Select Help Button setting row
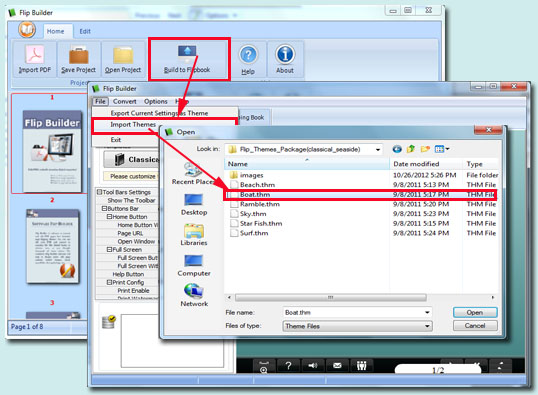 pos(128,274)
